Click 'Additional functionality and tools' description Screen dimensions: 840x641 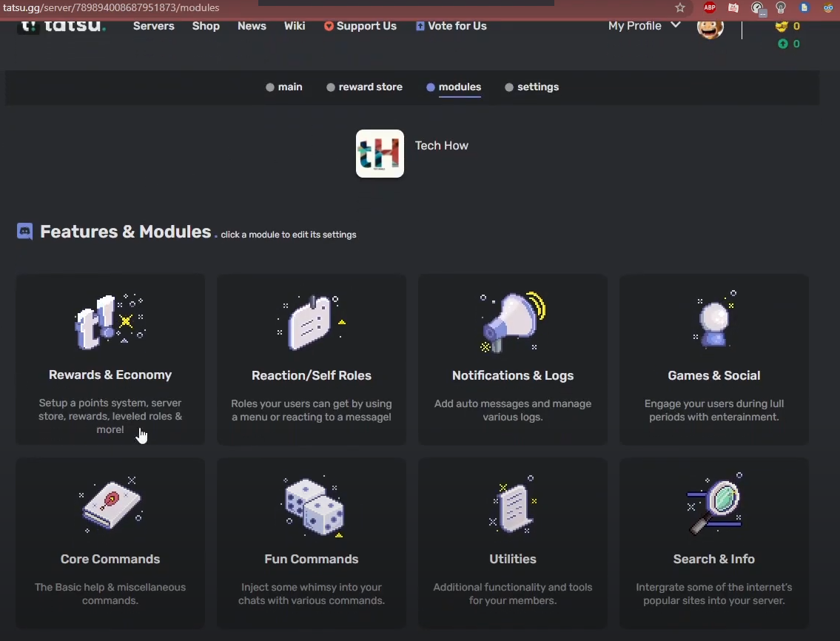click(513, 594)
